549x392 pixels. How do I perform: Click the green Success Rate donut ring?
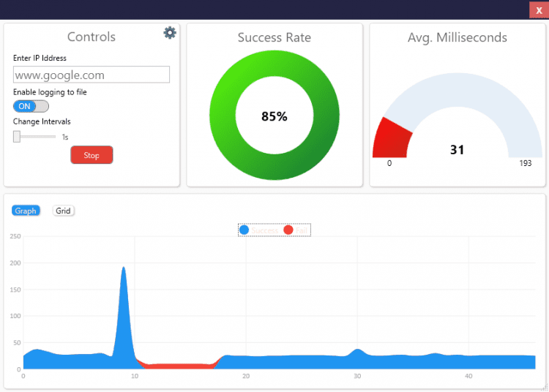point(326,116)
